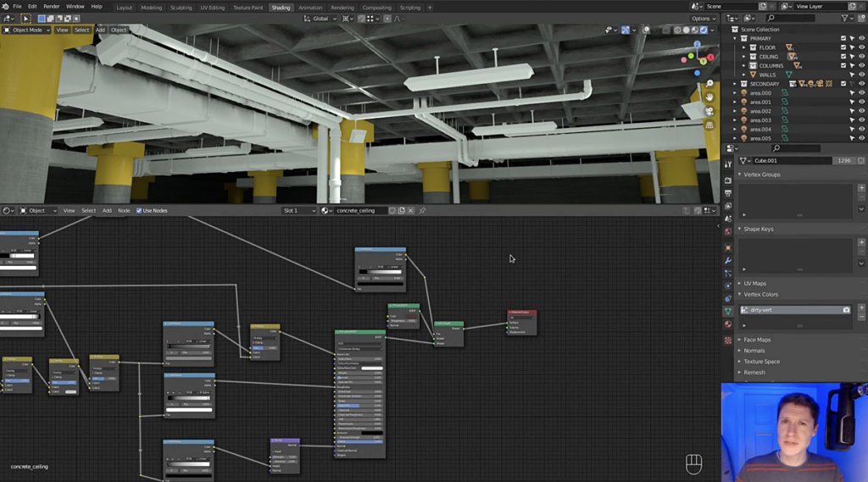The height and width of the screenshot is (482, 868).
Task: Toggle selectability arrow for area.003
Action: click(x=853, y=120)
